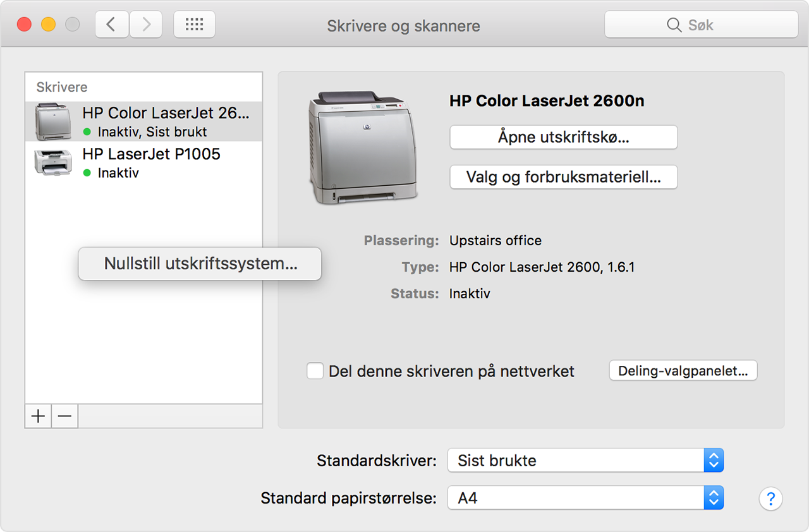Click the back navigation arrow
809x532 pixels.
click(112, 25)
